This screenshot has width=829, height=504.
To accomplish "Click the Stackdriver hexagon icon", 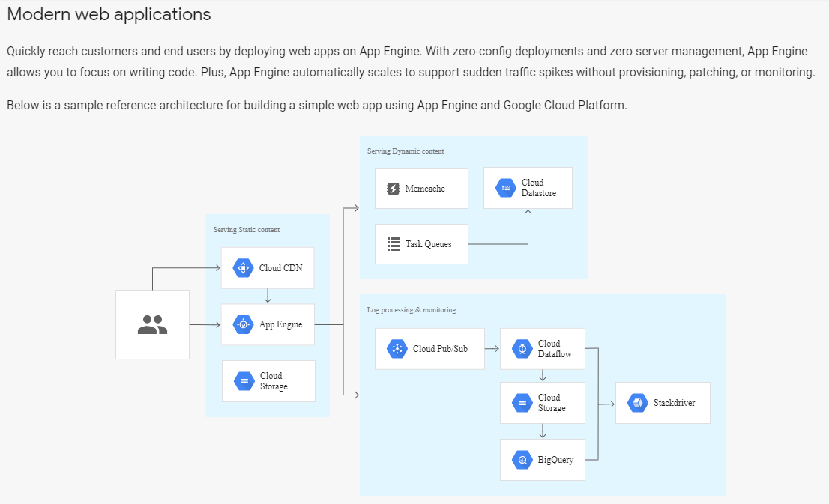I will 638,403.
